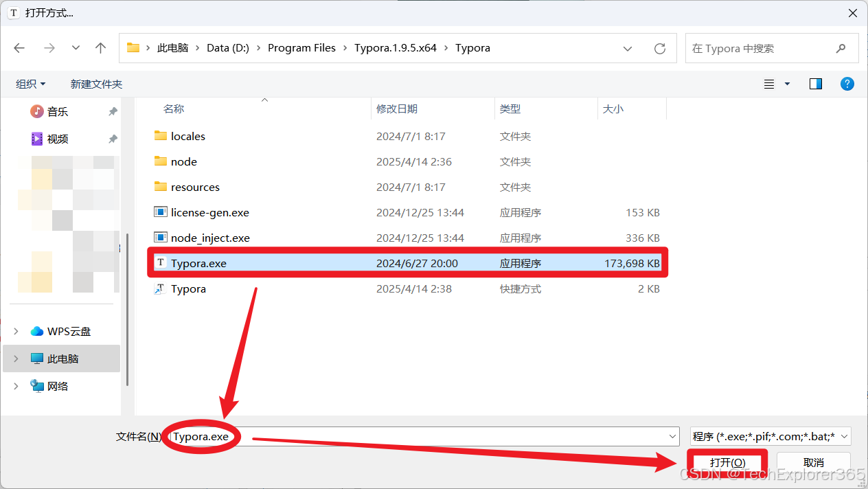868x489 pixels.
Task: Click the 文件名 input field
Action: 424,436
